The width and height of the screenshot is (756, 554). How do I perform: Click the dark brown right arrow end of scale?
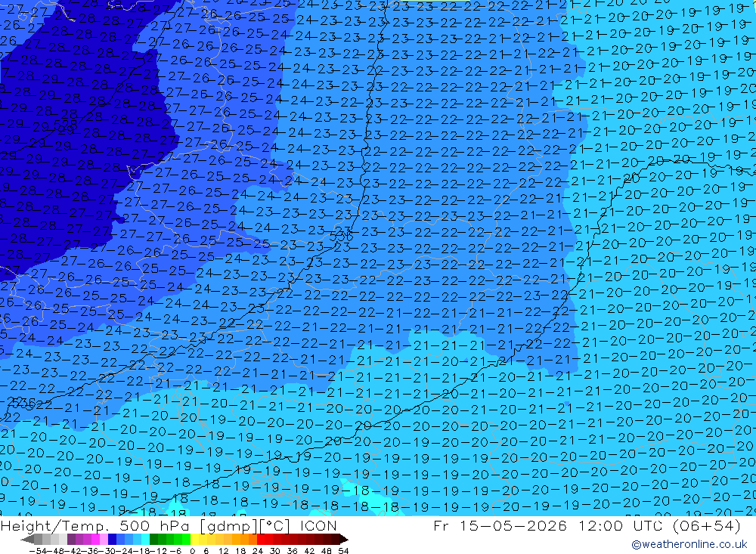tap(343, 539)
